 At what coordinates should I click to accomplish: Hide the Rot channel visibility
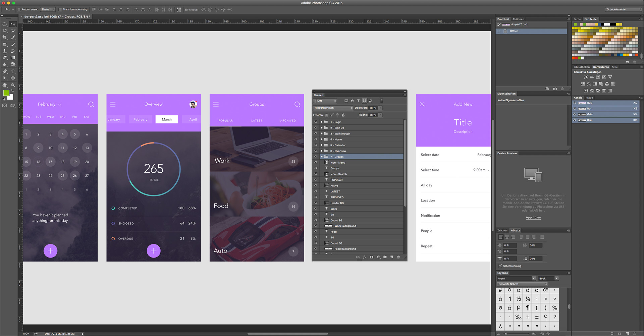click(575, 109)
